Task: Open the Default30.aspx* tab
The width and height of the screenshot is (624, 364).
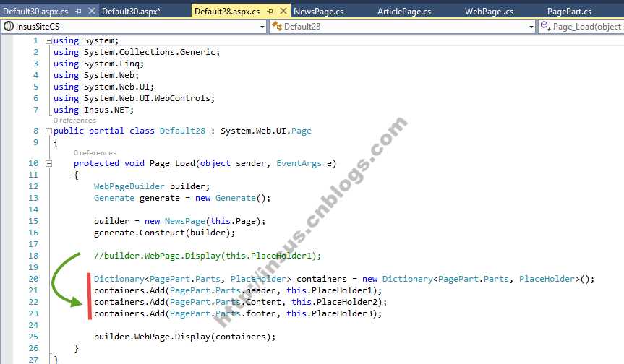Action: [x=131, y=12]
